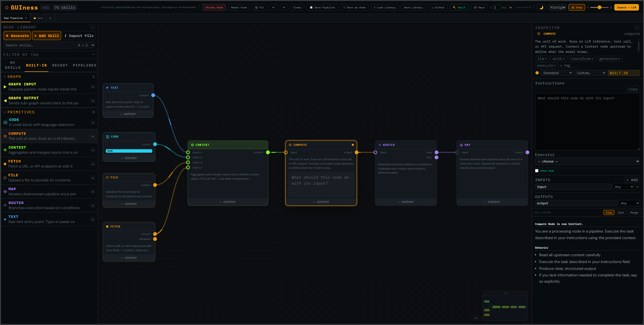Switch to the Recent tab
644x325 pixels.
(x=60, y=66)
